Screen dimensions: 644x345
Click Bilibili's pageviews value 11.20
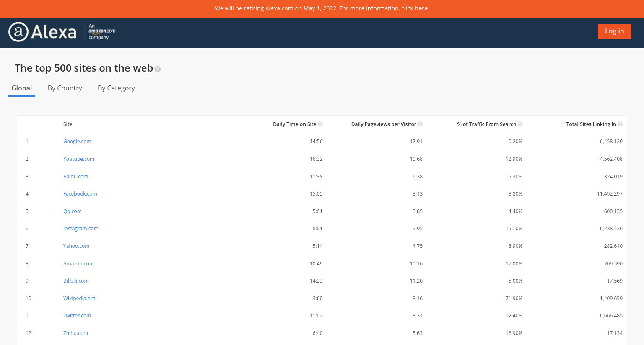coord(416,281)
